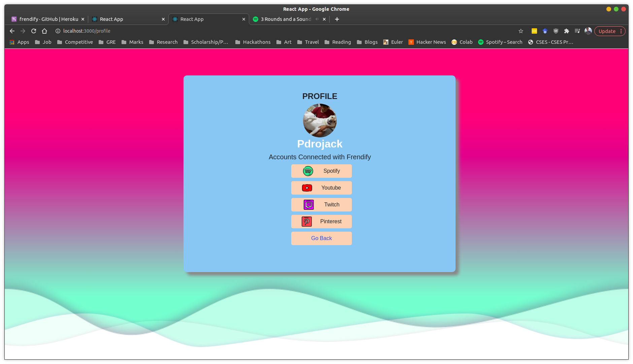The image size is (633, 364).
Task: Expand the Research bookmarks folder
Action: click(163, 42)
